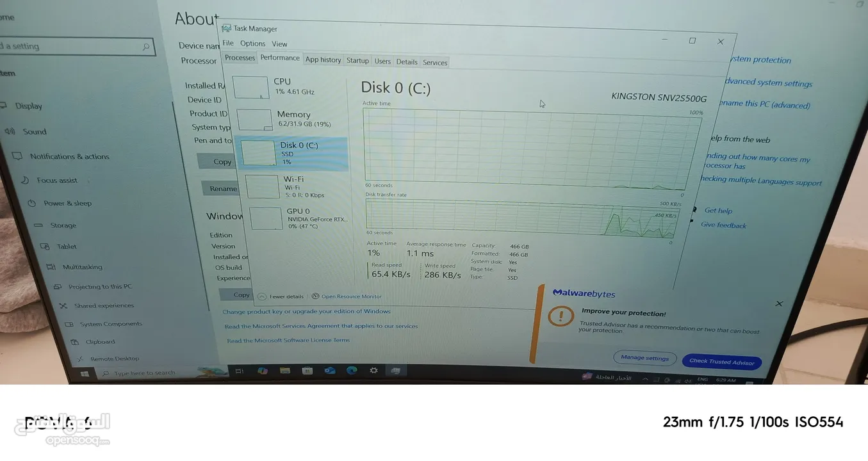868x461 pixels.
Task: Read the Microsoft Services Agreement link
Action: coord(321,326)
